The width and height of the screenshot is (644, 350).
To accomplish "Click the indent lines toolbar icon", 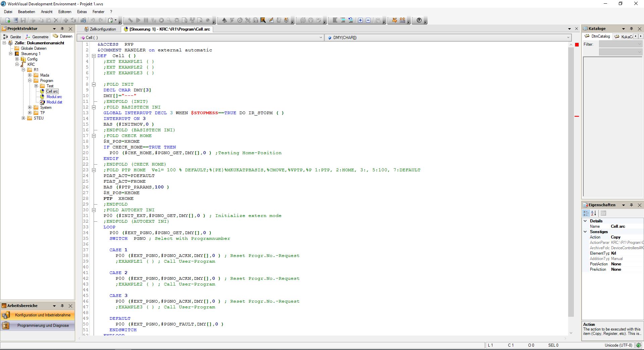I will 343,20.
